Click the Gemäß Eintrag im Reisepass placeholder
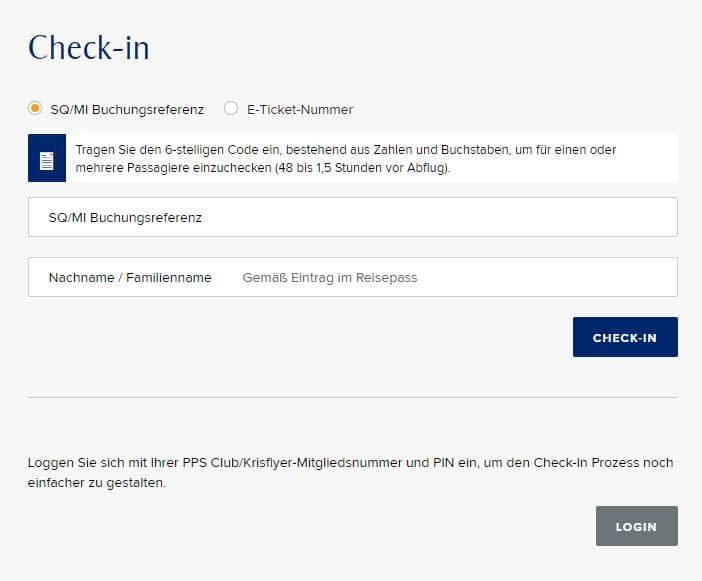Screen dimensions: 702x581 click(x=330, y=278)
